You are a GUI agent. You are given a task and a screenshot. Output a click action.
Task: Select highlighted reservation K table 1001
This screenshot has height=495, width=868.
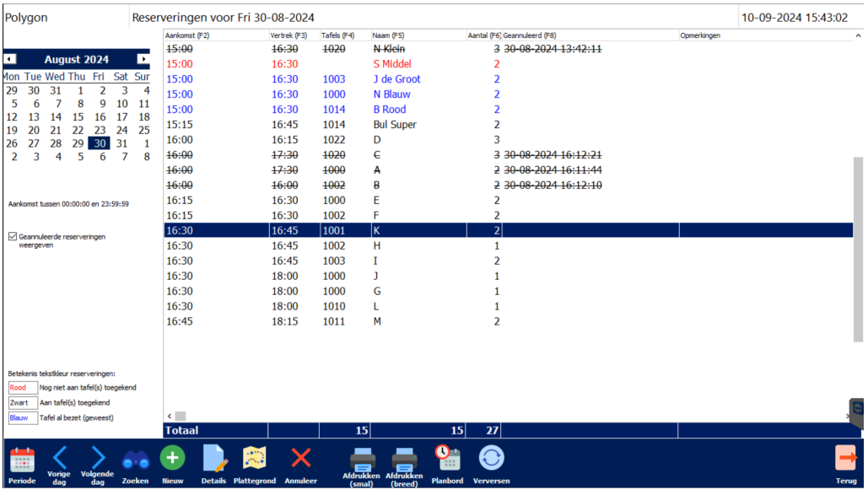tap(508, 230)
